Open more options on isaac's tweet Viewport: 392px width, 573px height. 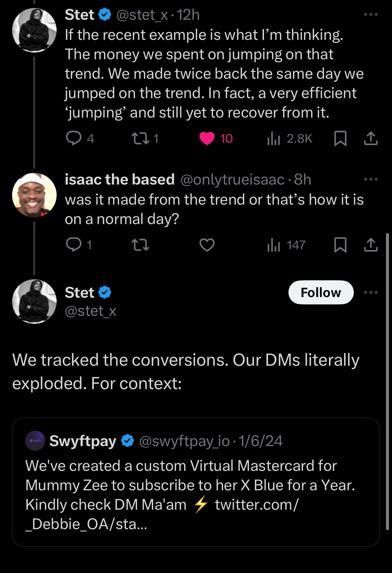click(x=371, y=179)
